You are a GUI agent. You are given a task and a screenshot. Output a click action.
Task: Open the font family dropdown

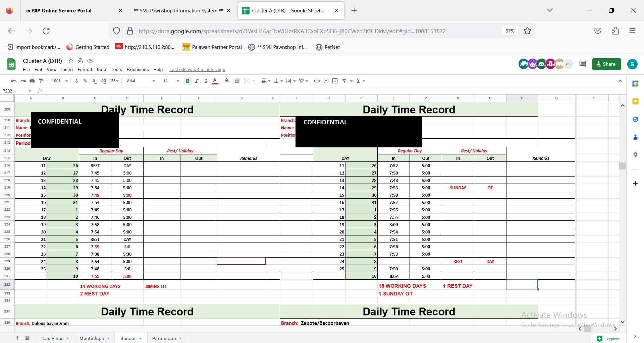(x=141, y=81)
